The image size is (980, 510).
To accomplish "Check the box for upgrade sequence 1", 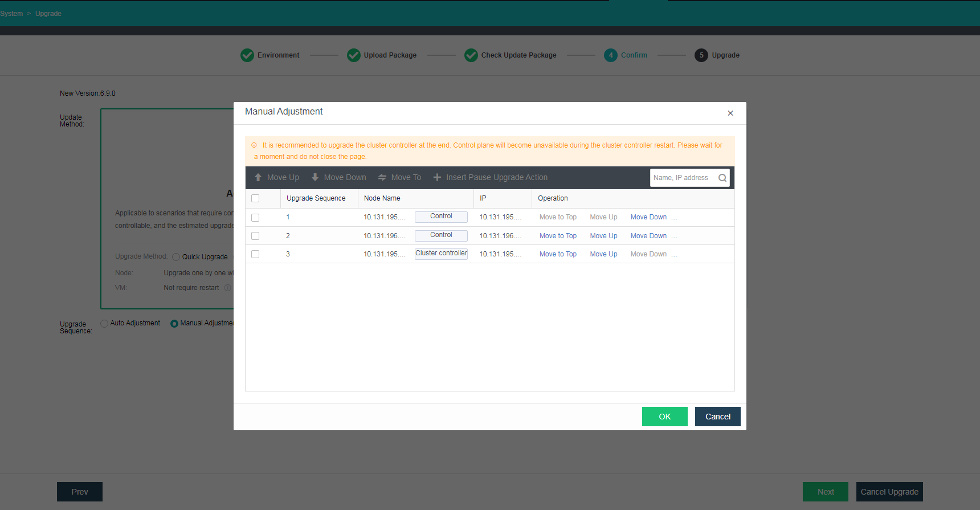I will pos(255,218).
